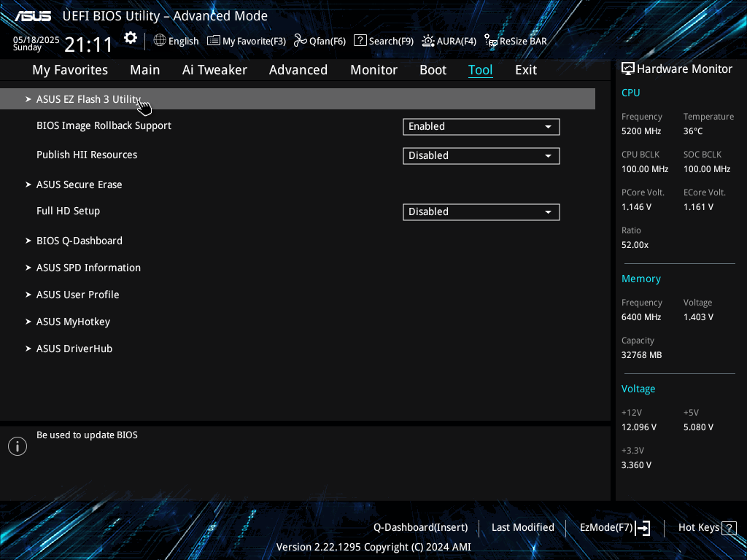The width and height of the screenshot is (747, 560).
Task: Click the Hot Keys question mark icon
Action: 729,528
